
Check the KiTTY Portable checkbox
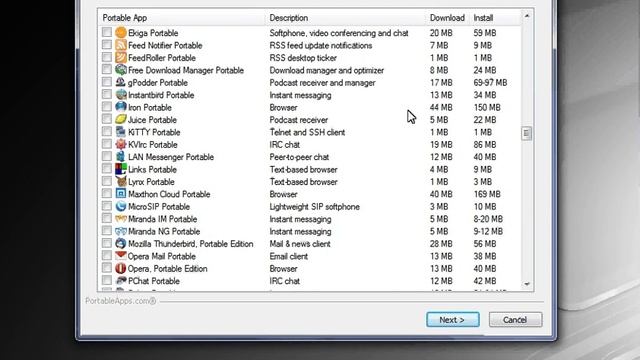[x=107, y=131]
